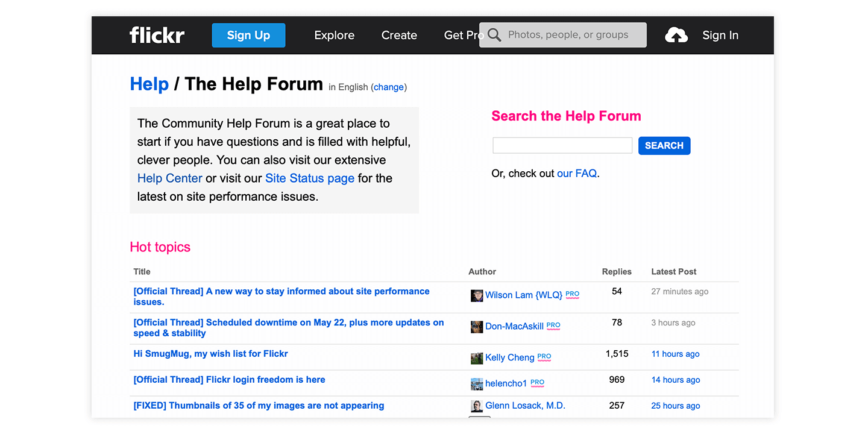Open helencho1's avatar thumbnail
The image size is (868, 434).
pyautogui.click(x=477, y=384)
